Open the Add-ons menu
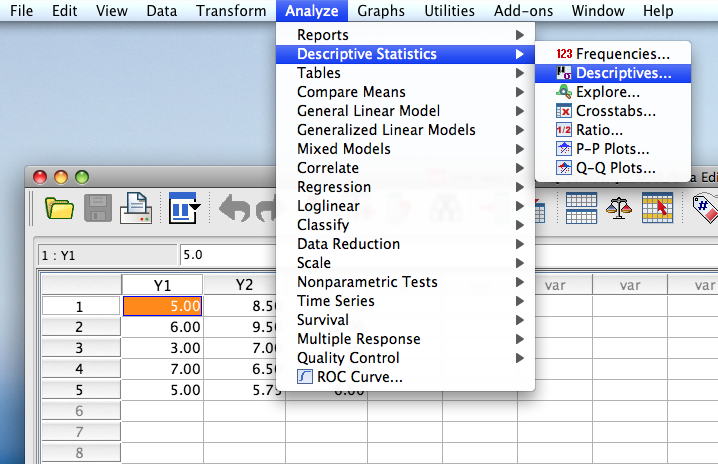This screenshot has height=464, width=718. [523, 11]
